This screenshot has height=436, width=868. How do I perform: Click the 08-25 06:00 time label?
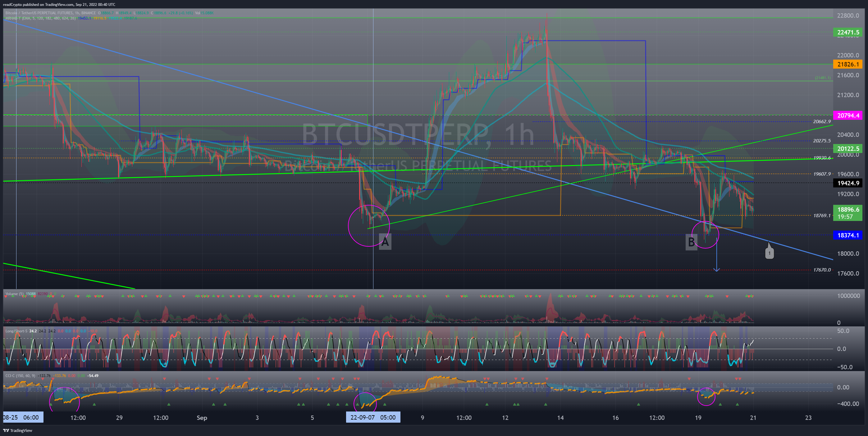coord(23,417)
